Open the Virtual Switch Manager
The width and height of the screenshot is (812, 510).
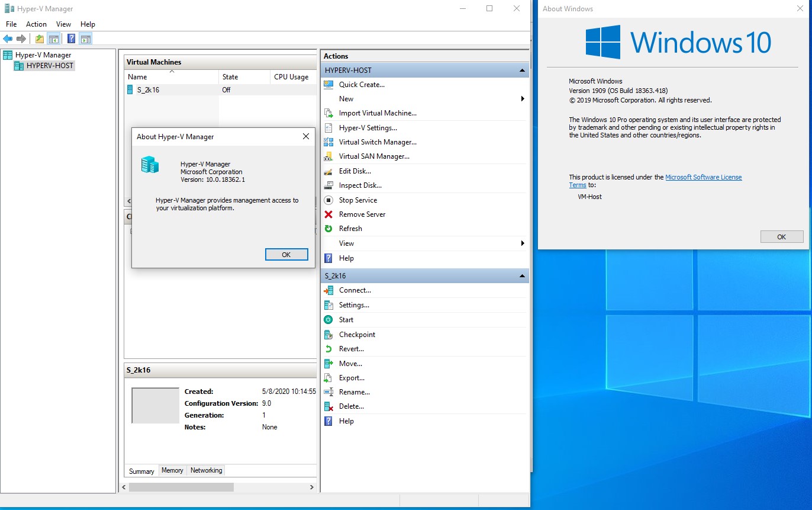tap(378, 142)
